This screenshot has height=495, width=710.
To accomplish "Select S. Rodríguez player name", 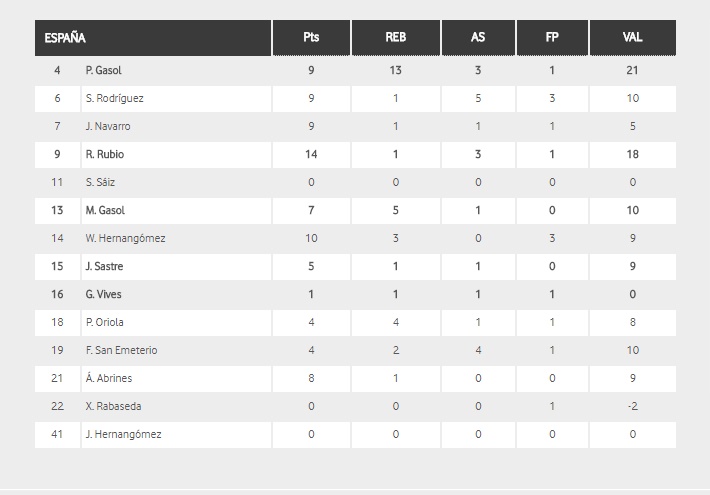I will [x=112, y=99].
